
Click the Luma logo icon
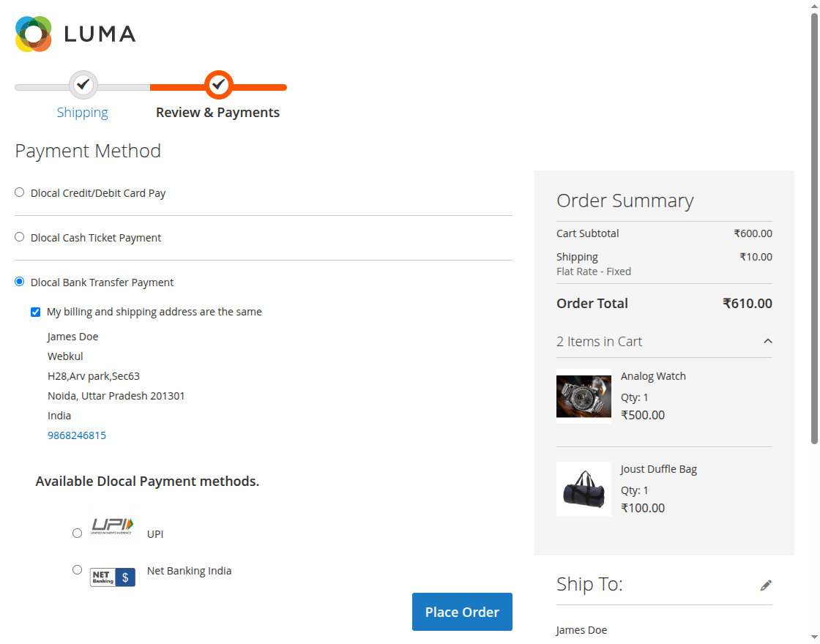34,34
